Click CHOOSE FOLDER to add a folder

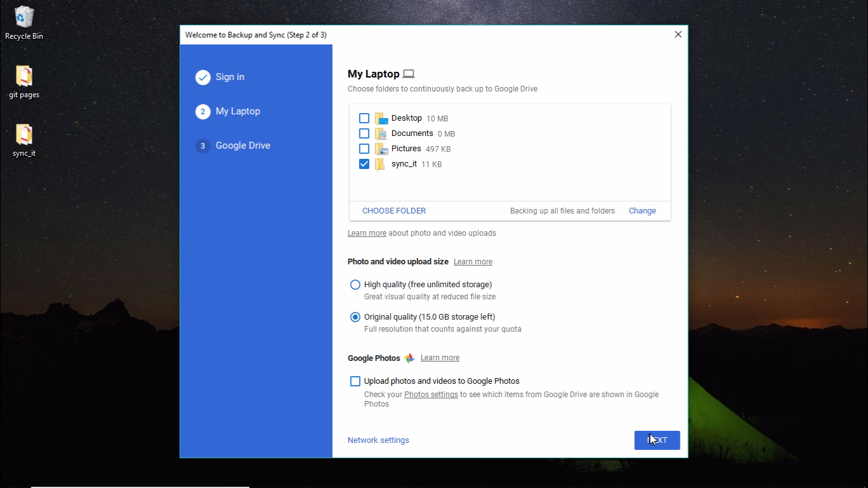tap(394, 210)
